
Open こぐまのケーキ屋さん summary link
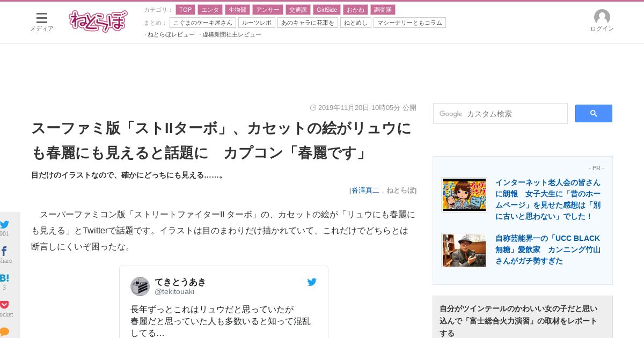click(x=203, y=23)
